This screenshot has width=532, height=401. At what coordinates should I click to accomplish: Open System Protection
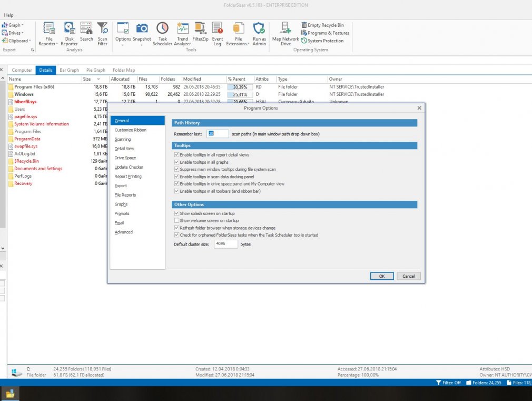[x=323, y=41]
